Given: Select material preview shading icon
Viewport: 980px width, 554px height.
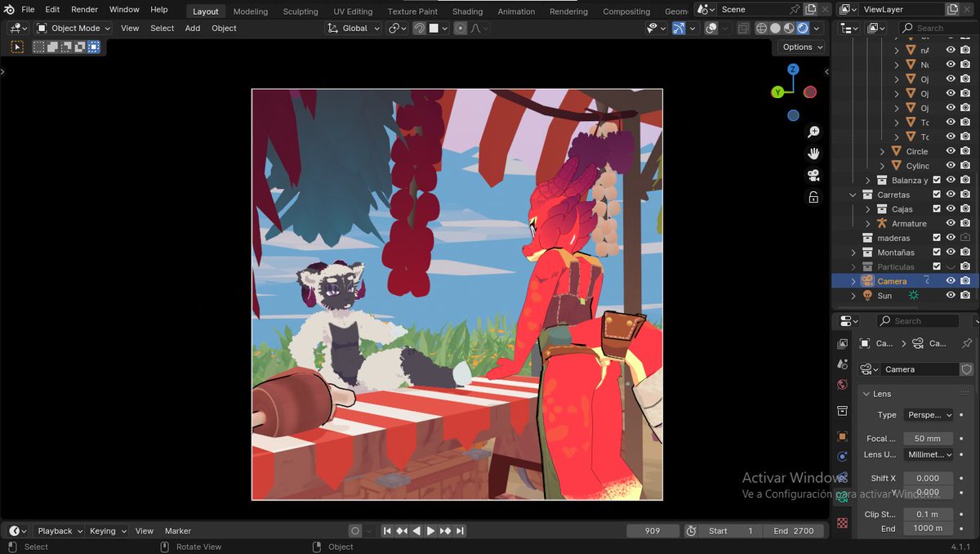Looking at the screenshot, I should click(x=789, y=28).
